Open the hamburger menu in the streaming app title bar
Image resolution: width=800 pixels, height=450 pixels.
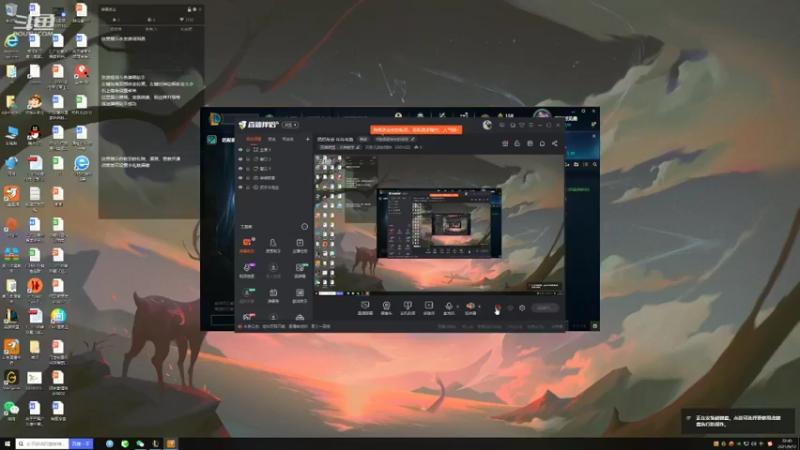pyautogui.click(x=531, y=125)
